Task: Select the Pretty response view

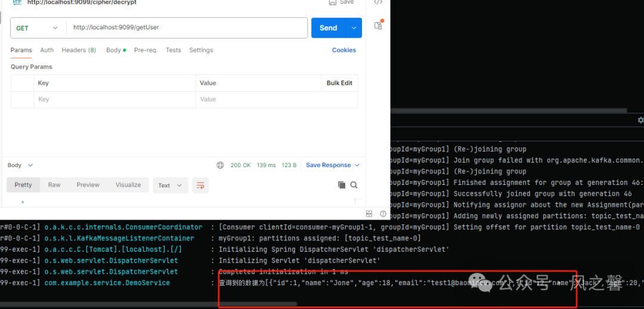Action: [23, 185]
